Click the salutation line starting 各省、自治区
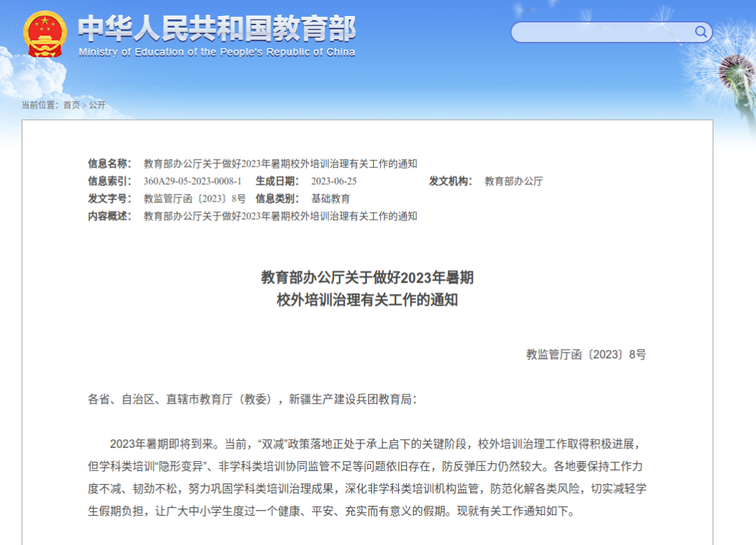This screenshot has height=545, width=756. [252, 399]
